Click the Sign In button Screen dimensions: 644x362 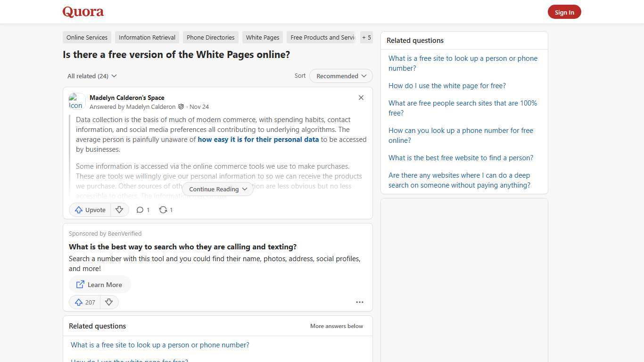[x=564, y=12]
